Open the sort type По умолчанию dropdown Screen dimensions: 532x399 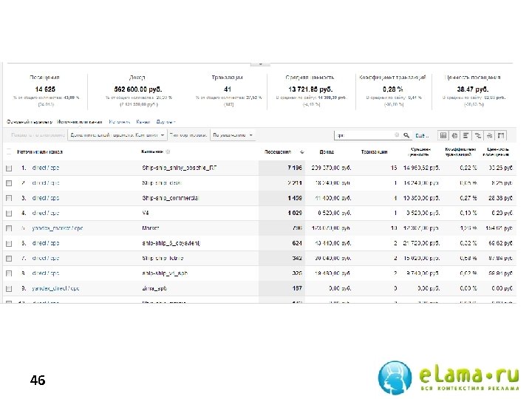click(233, 135)
